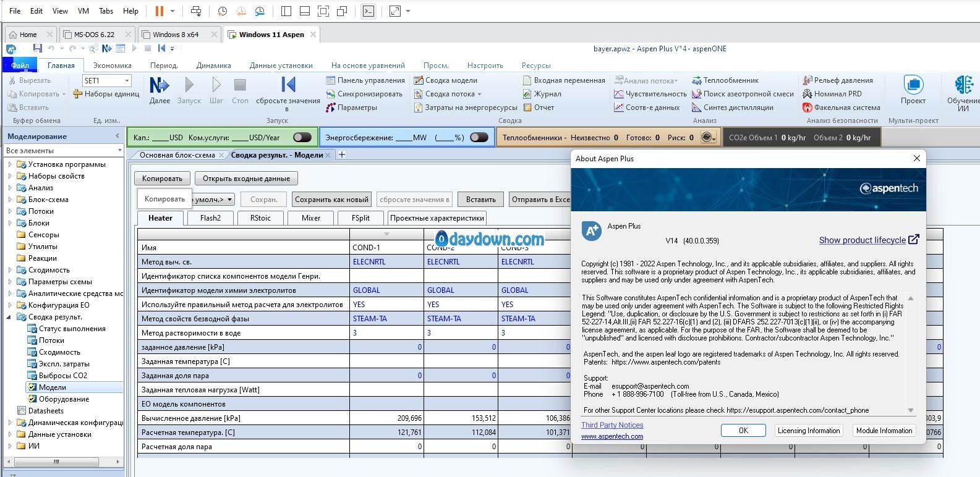Open the Динамика ribbon tab

coord(213,65)
